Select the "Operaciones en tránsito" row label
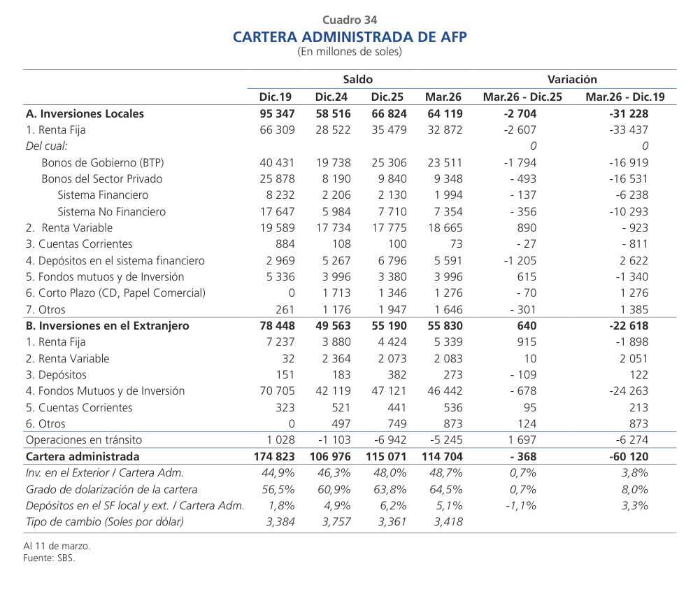Screen dimensions: 700x592 pyautogui.click(x=83, y=439)
